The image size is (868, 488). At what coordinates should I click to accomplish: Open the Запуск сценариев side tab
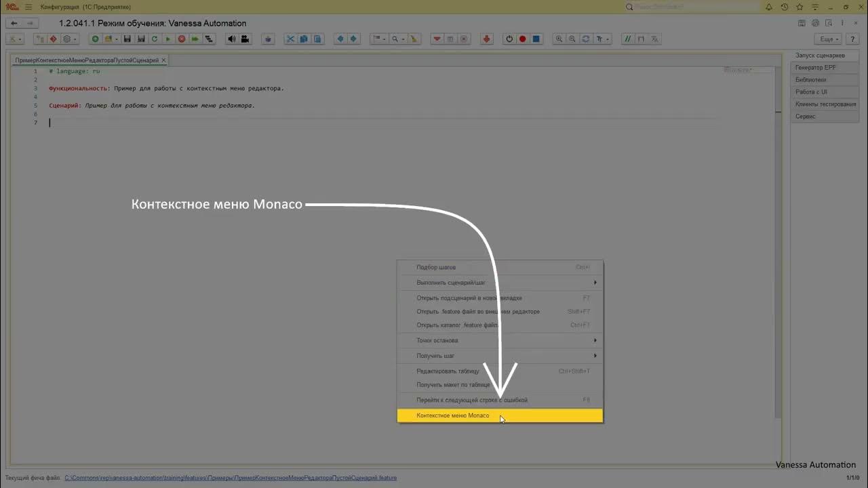tap(825, 56)
